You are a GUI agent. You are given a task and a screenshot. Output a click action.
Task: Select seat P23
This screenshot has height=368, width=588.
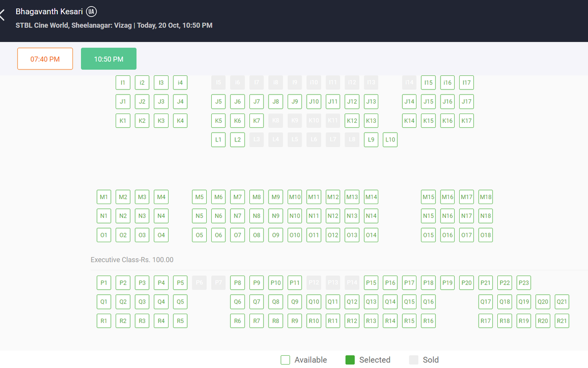pos(524,283)
